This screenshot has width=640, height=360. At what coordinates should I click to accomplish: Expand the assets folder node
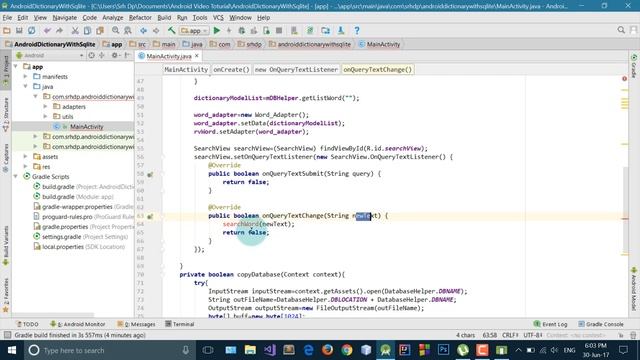[x=25, y=157]
